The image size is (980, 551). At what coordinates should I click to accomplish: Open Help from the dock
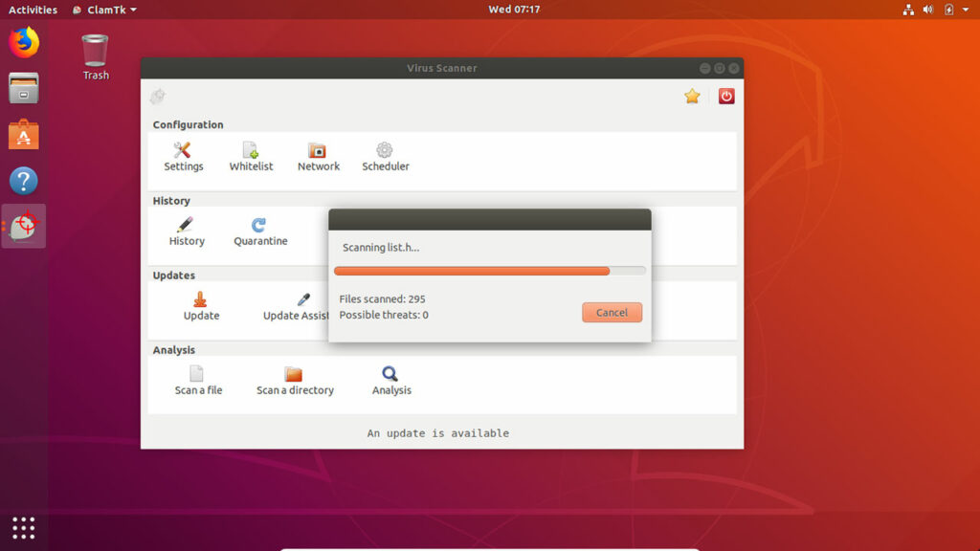24,181
